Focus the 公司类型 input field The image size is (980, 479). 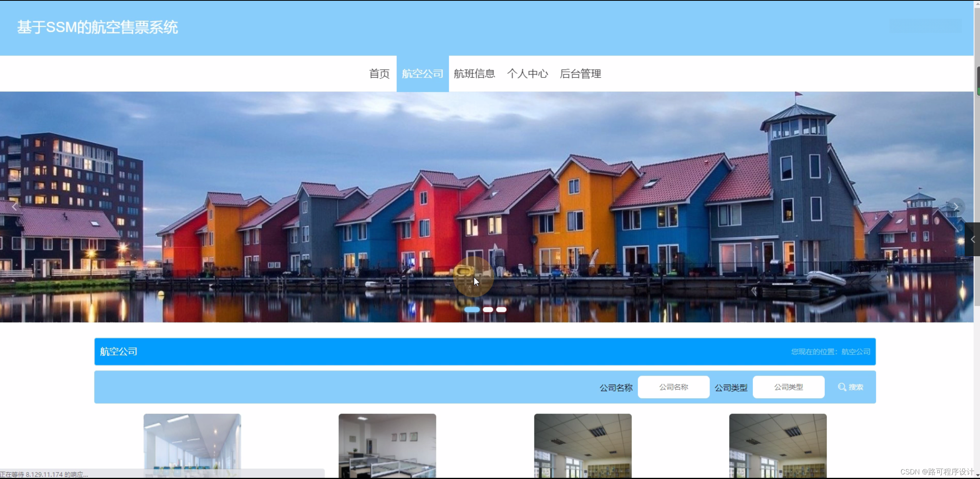click(x=788, y=387)
